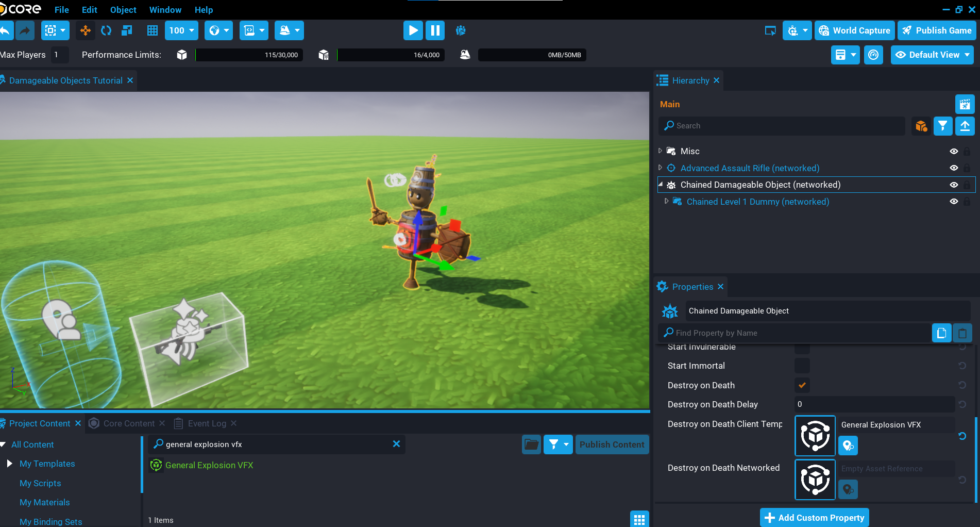Click the Hierarchy filter funnel icon

pos(942,126)
